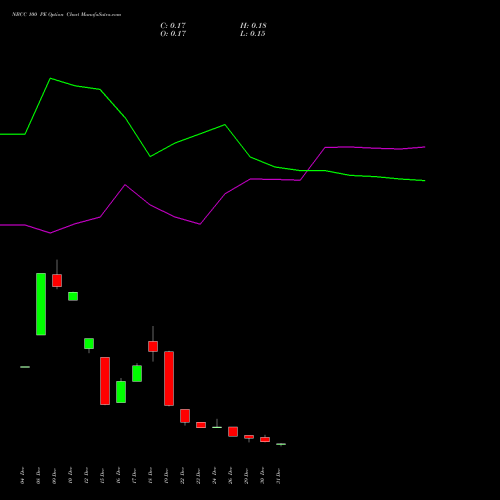Click the '31 Dec' date axis label
The height and width of the screenshot is (500, 500).
[x=278, y=476]
